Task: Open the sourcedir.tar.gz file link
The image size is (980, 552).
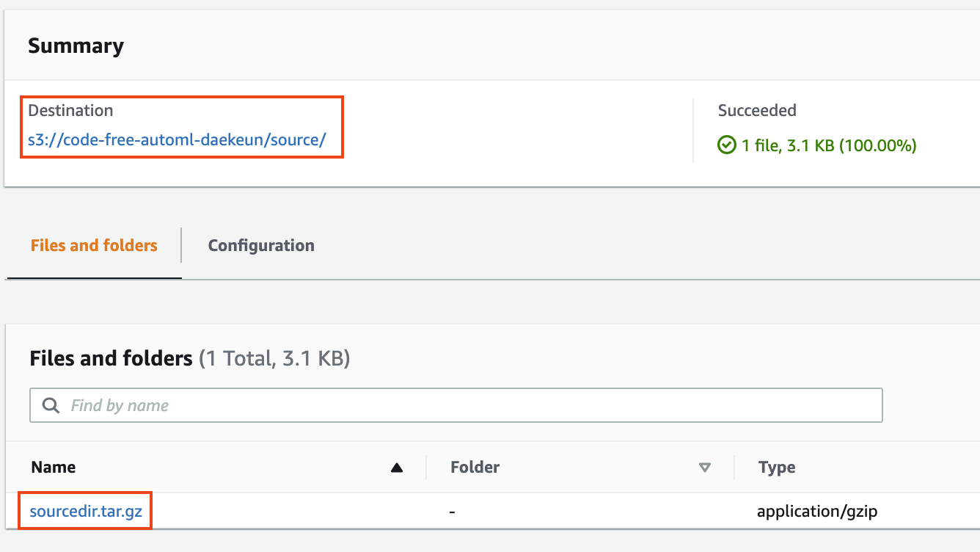Action: point(86,511)
